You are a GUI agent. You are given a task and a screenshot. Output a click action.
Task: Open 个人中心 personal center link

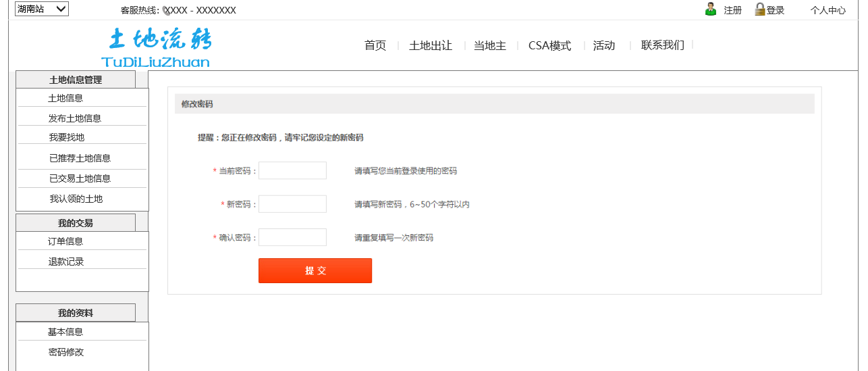(828, 10)
